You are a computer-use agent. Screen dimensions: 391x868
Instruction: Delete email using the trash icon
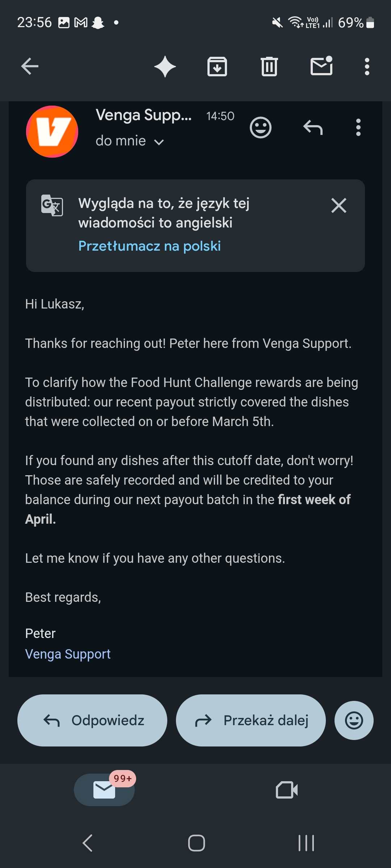(269, 67)
